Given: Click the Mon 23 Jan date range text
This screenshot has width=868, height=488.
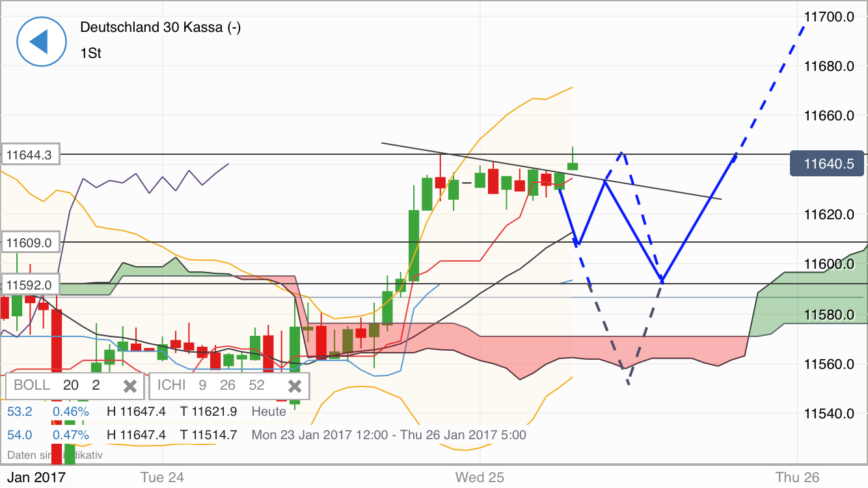Looking at the screenshot, I should coord(388,435).
